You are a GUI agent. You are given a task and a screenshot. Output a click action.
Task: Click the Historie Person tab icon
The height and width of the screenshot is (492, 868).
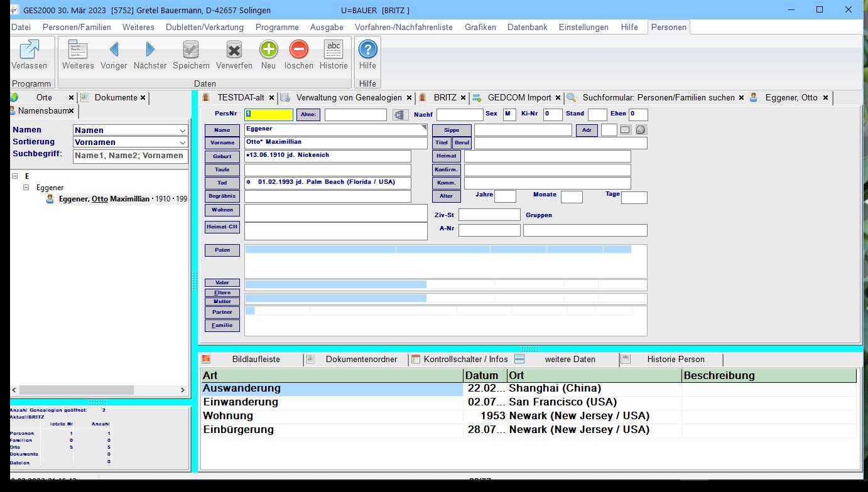click(x=626, y=359)
